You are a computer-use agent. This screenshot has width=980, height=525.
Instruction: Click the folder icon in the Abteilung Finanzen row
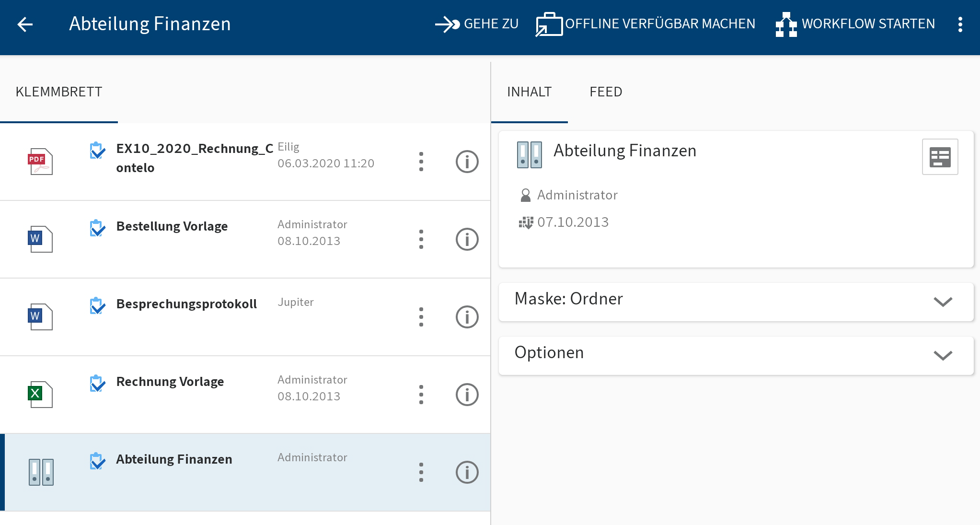tap(41, 472)
